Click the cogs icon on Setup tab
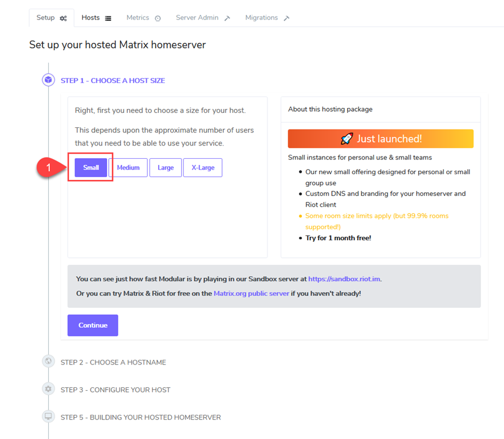504x439 pixels. [64, 18]
